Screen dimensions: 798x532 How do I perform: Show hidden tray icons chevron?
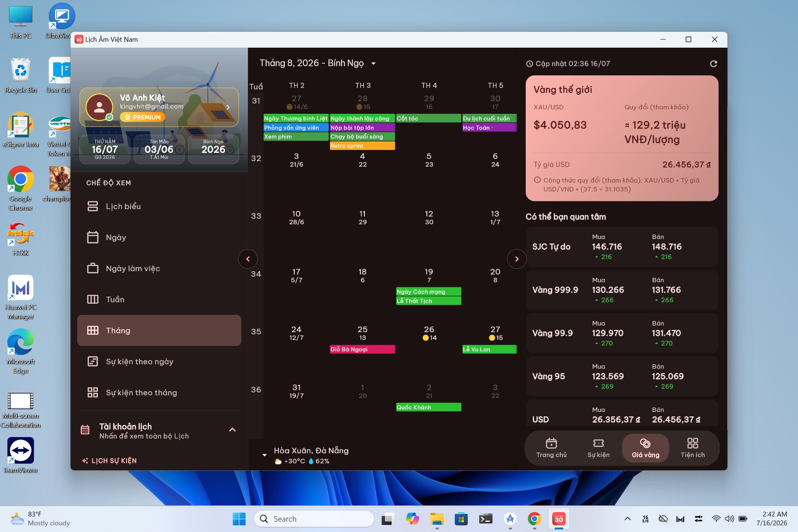point(627,519)
